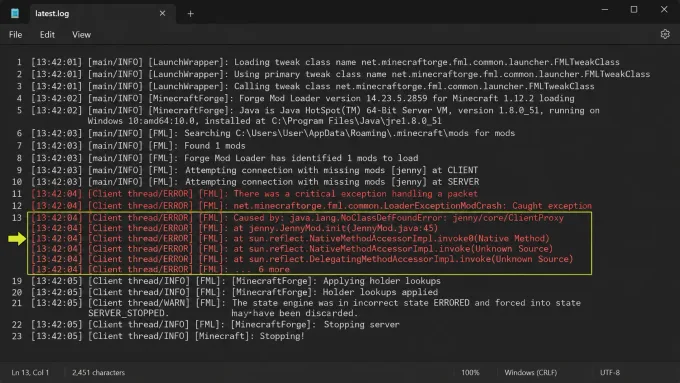Click the Windows (CRLF) line ending indicator
680x383 pixels.
pos(530,372)
